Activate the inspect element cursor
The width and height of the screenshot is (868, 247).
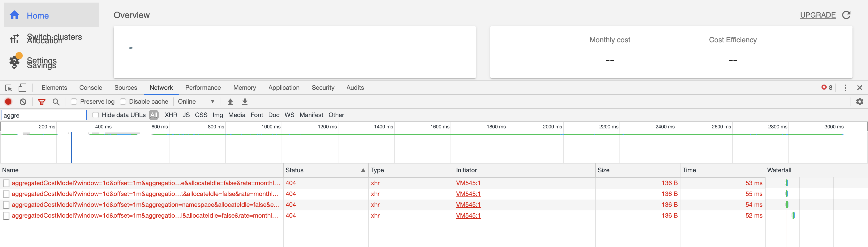(x=8, y=87)
